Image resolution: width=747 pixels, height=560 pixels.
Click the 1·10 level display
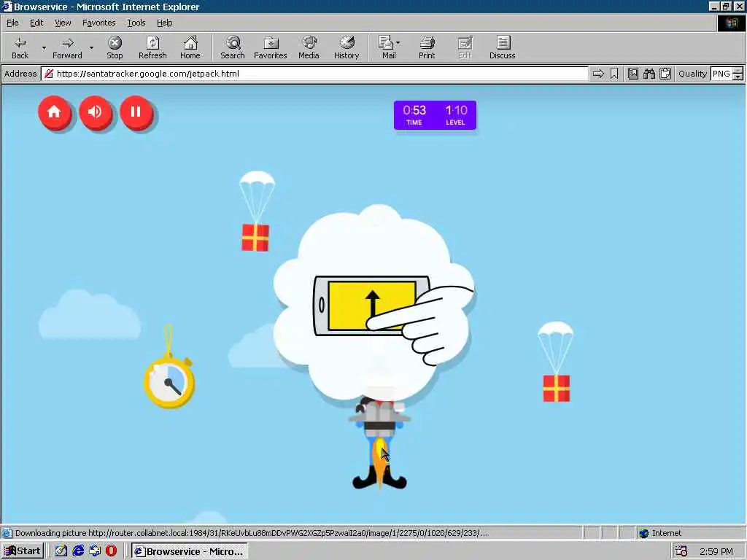pos(456,114)
